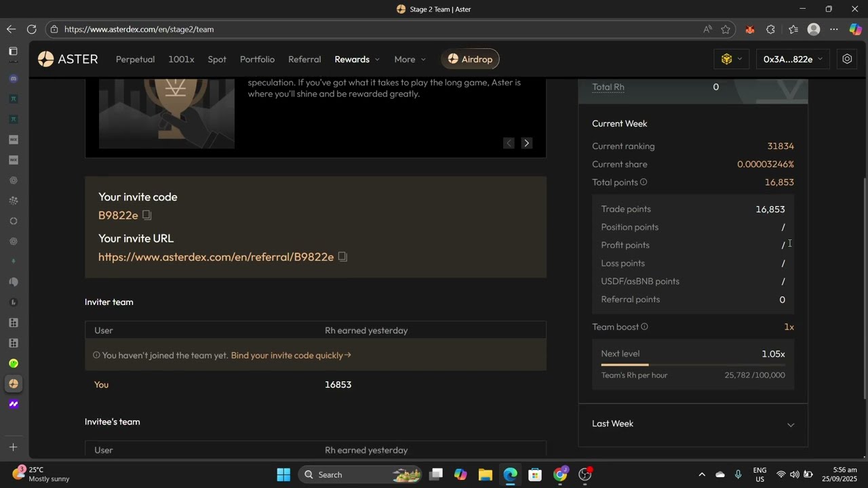Click Current ranking value 31834

pyautogui.click(x=781, y=146)
